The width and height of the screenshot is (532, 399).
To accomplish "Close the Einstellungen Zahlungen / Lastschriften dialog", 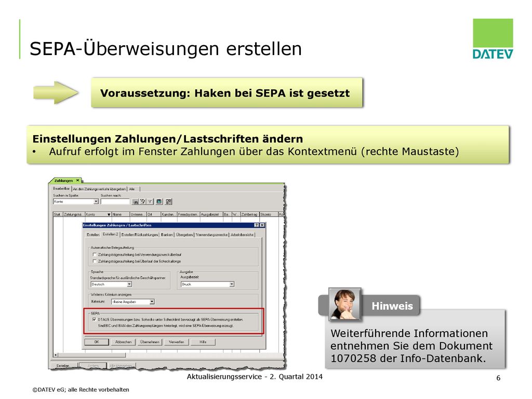I will (x=262, y=225).
